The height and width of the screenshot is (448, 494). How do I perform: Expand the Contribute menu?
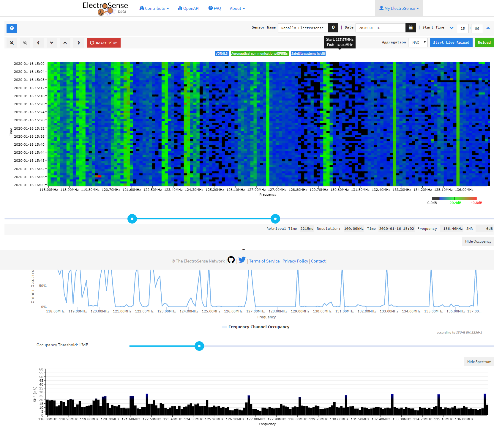[154, 8]
